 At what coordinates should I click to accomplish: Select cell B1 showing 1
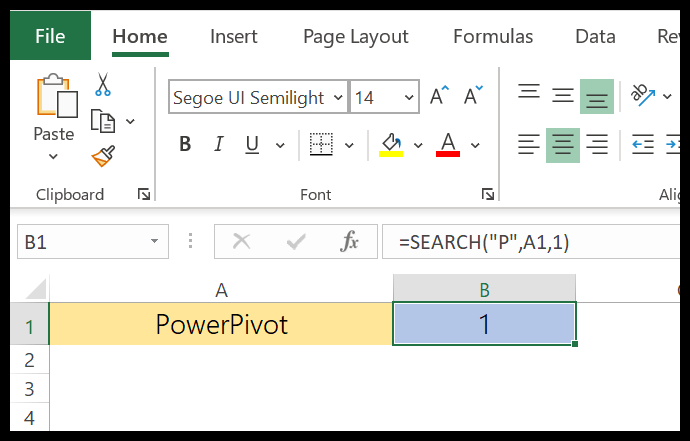pyautogui.click(x=484, y=324)
